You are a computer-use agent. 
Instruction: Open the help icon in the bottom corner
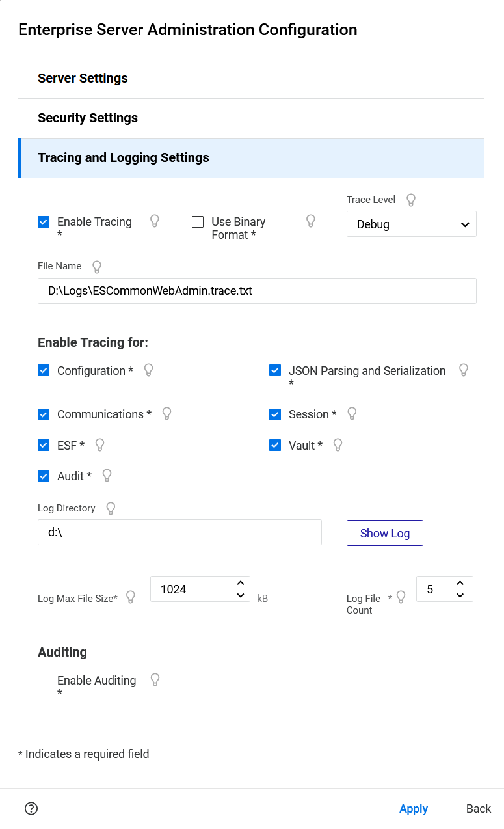click(x=31, y=808)
